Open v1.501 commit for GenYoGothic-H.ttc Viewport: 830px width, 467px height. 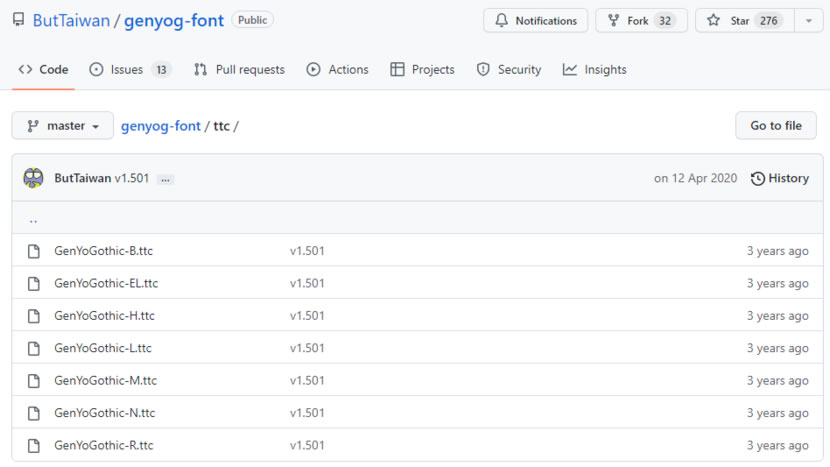pyautogui.click(x=307, y=316)
